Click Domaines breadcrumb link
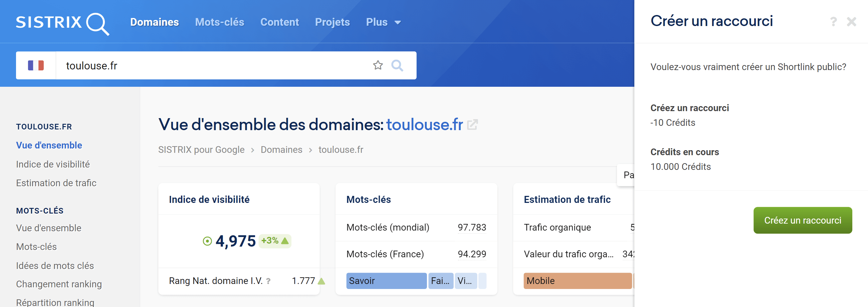The image size is (868, 307). (x=281, y=149)
